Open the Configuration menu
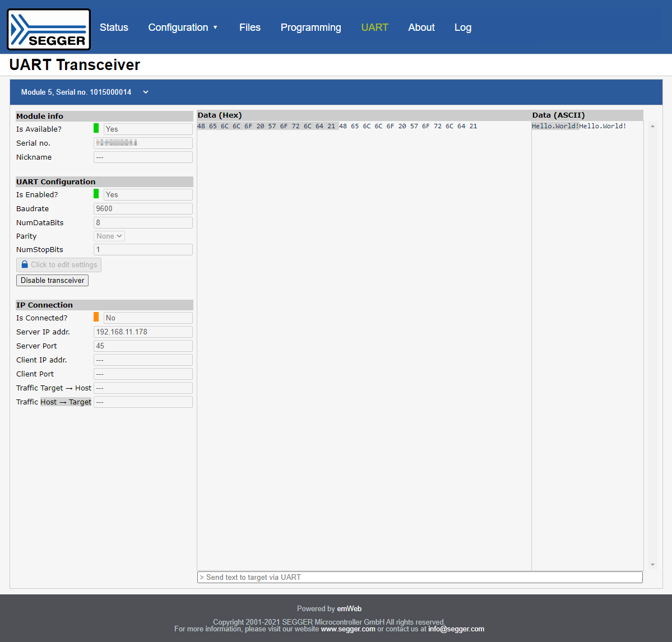The image size is (672, 642). 183,27
